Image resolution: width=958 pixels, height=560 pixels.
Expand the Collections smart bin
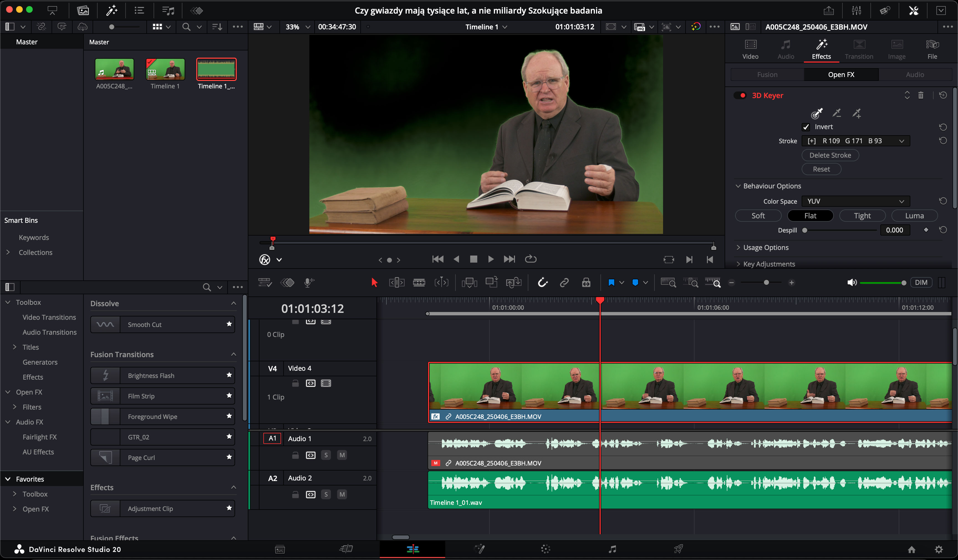(8, 252)
